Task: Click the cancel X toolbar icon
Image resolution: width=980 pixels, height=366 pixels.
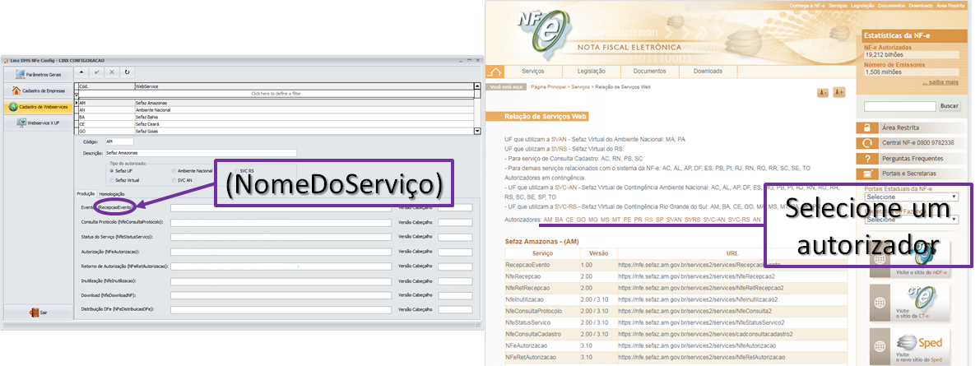Action: (112, 72)
